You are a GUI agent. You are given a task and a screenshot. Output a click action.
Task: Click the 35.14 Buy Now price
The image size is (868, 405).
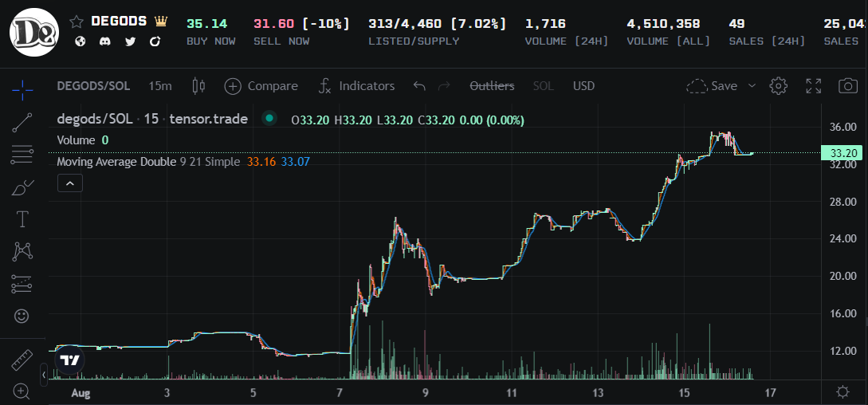coord(207,24)
